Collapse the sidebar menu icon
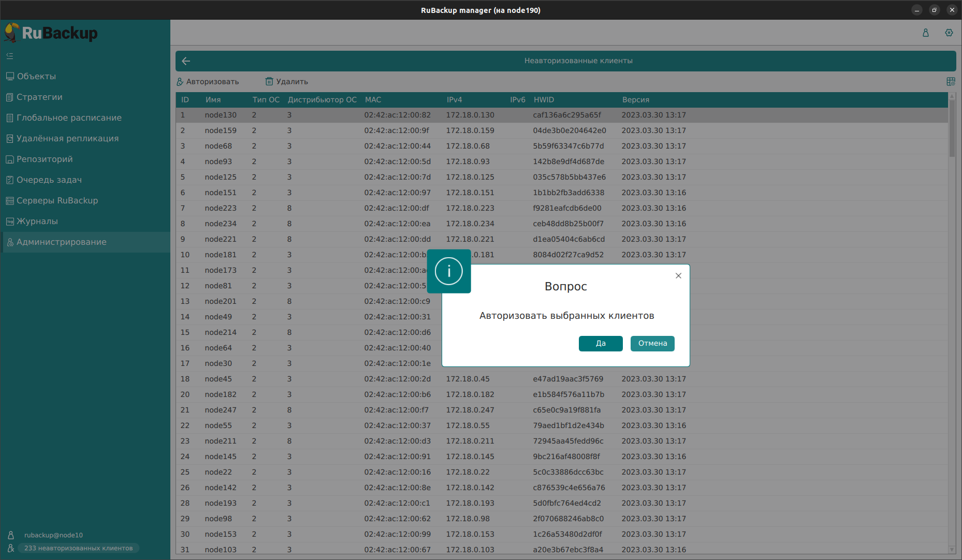 click(x=10, y=56)
